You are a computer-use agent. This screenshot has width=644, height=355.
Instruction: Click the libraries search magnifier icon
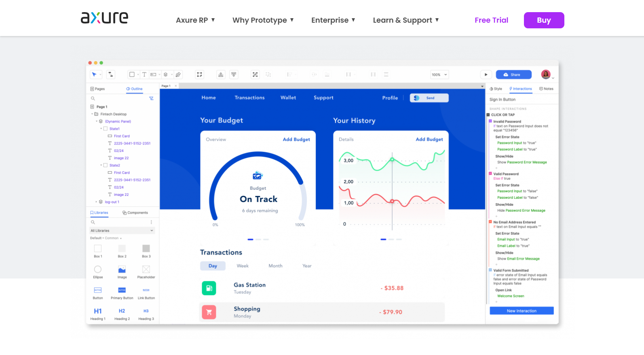point(93,222)
